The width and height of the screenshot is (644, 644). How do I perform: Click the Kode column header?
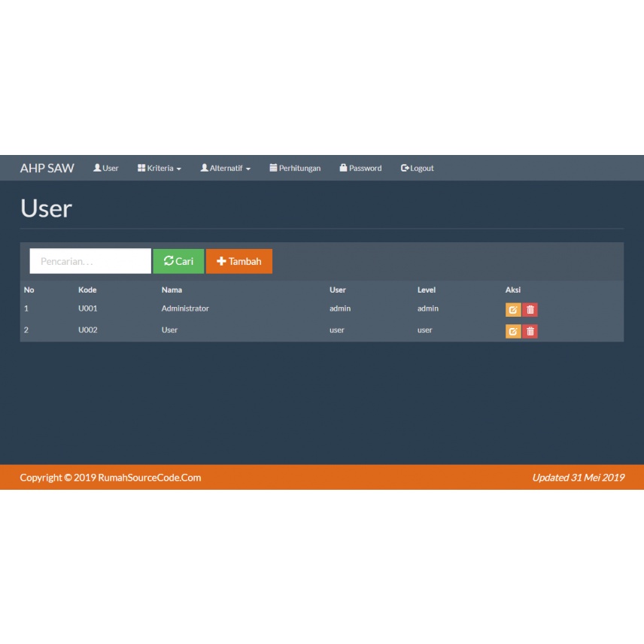87,290
